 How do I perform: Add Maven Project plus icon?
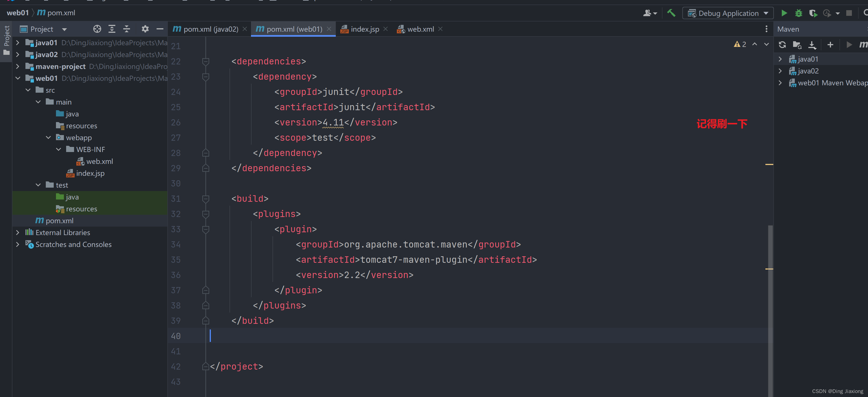(830, 44)
